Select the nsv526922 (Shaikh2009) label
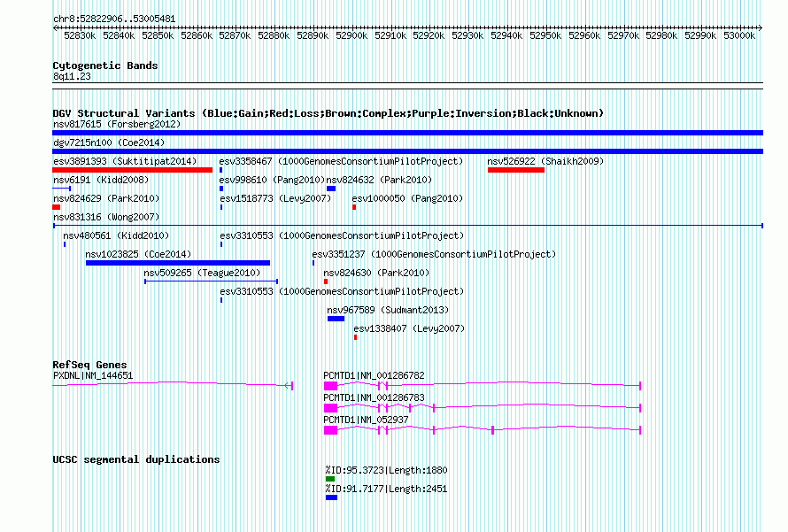 point(545,161)
